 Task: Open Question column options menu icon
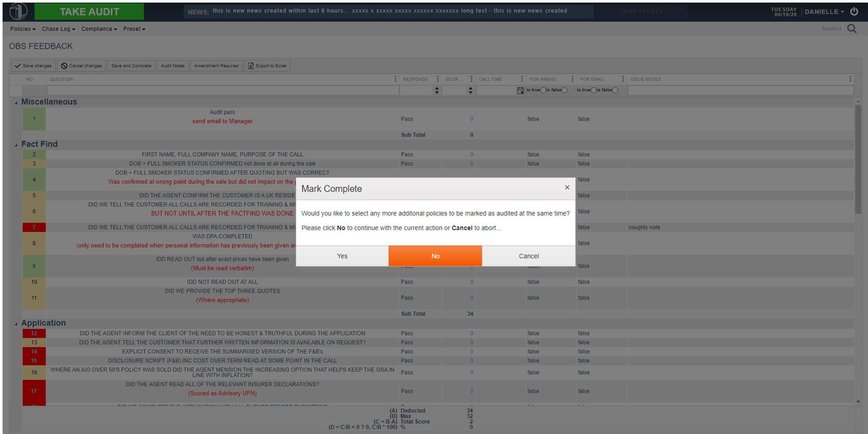[x=395, y=79]
